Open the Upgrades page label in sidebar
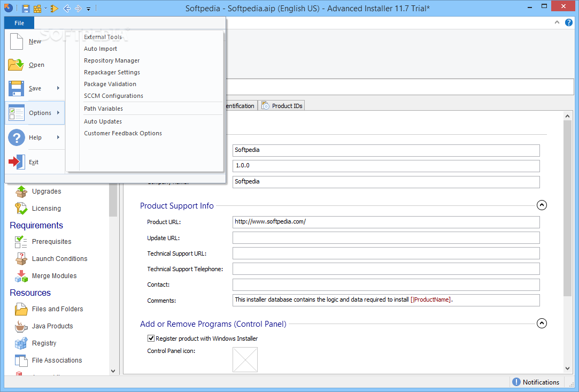 click(47, 191)
